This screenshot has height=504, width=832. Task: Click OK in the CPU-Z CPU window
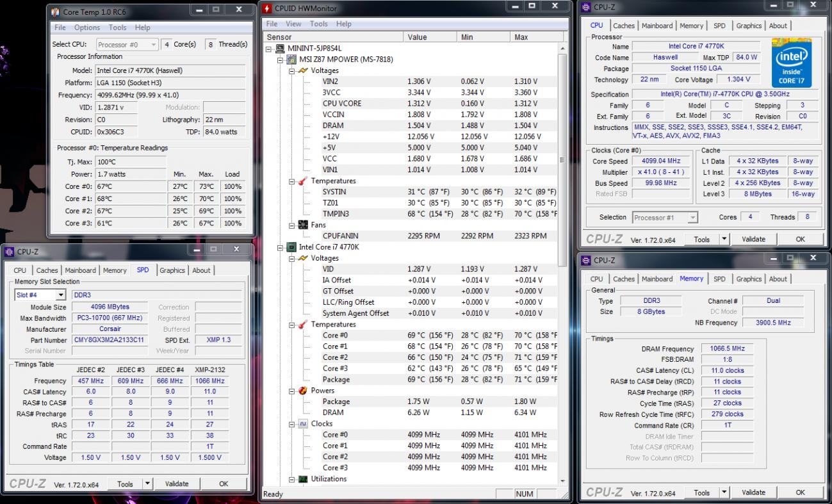pos(800,240)
